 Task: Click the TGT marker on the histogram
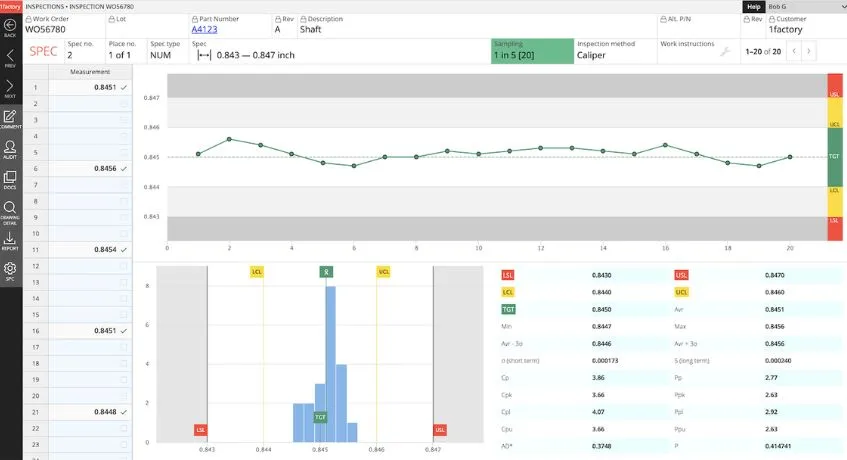tap(320, 417)
